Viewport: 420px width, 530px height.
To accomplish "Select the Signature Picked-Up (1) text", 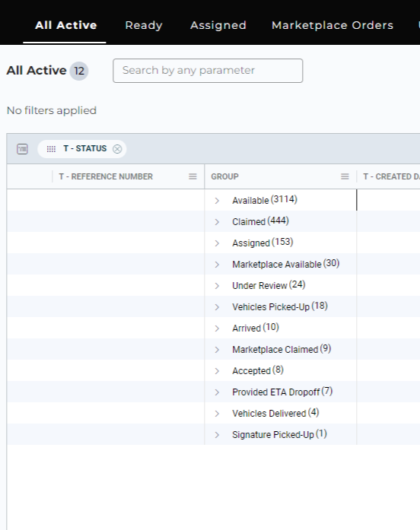I will pos(279,434).
